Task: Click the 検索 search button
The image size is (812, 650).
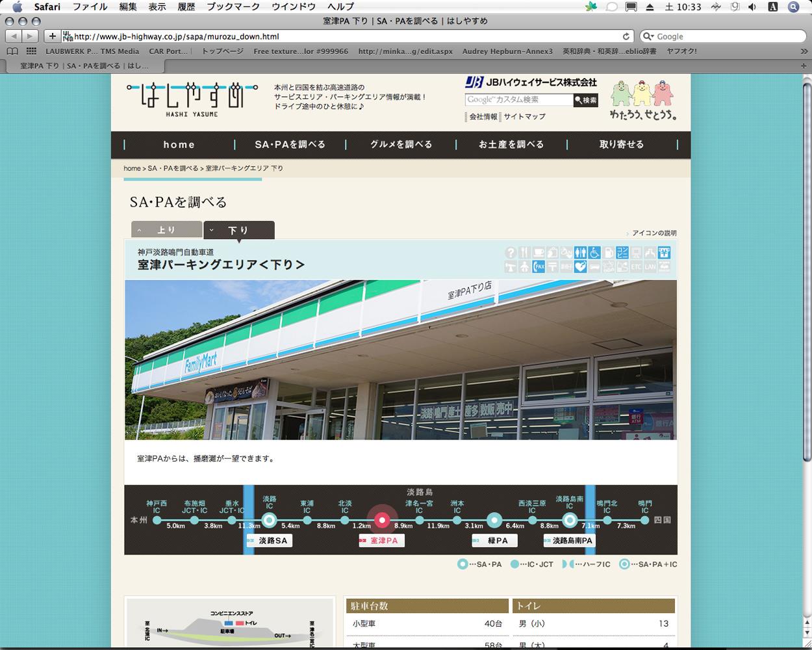Action: click(x=585, y=100)
